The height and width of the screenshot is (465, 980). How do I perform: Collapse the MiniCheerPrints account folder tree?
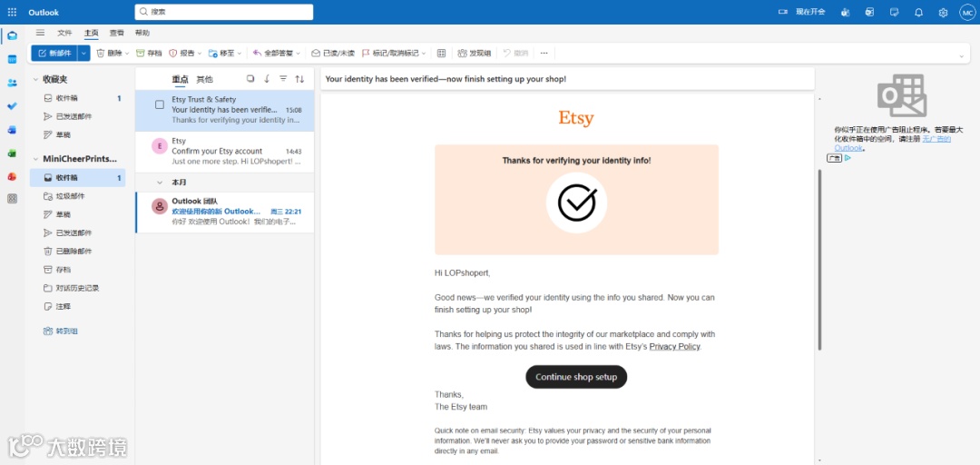coord(35,159)
